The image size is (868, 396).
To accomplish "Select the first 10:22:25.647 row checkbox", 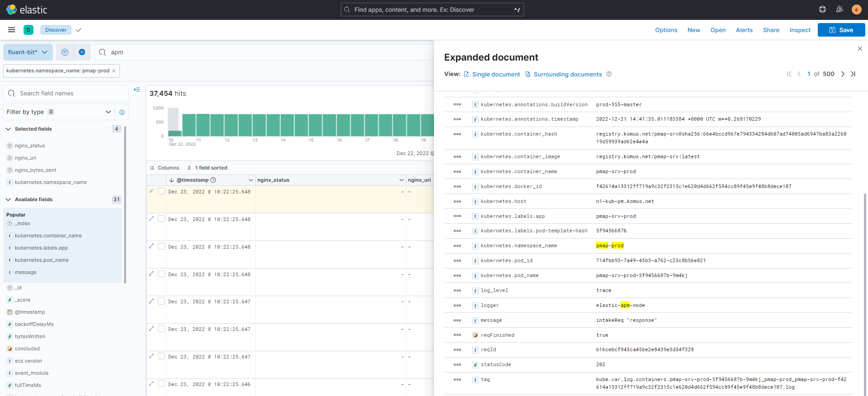I will (161, 301).
